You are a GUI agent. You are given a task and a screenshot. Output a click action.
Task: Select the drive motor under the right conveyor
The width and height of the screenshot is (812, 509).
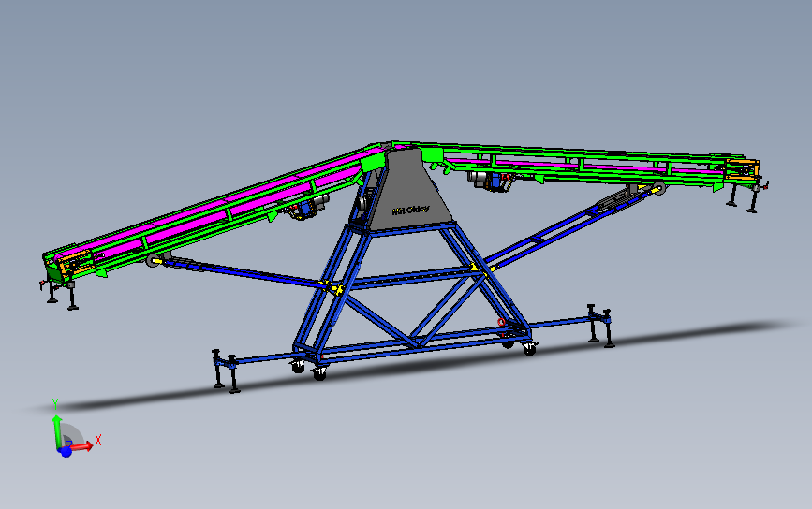[x=491, y=181]
